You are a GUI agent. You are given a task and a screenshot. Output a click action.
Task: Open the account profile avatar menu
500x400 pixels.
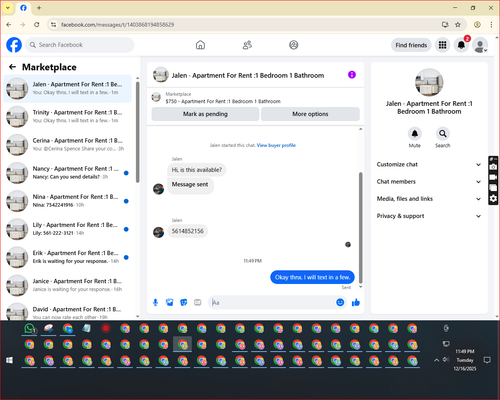[x=480, y=45]
